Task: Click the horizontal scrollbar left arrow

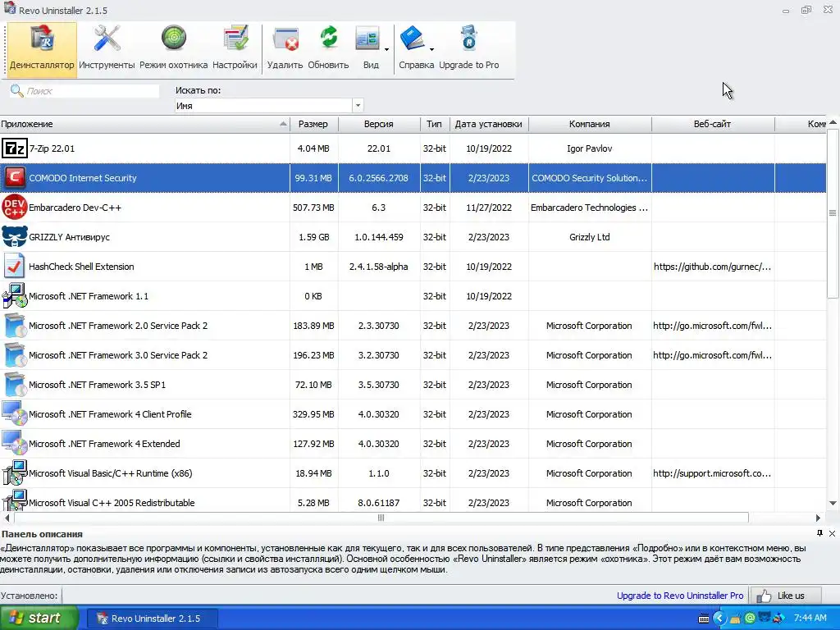Action: pyautogui.click(x=7, y=518)
